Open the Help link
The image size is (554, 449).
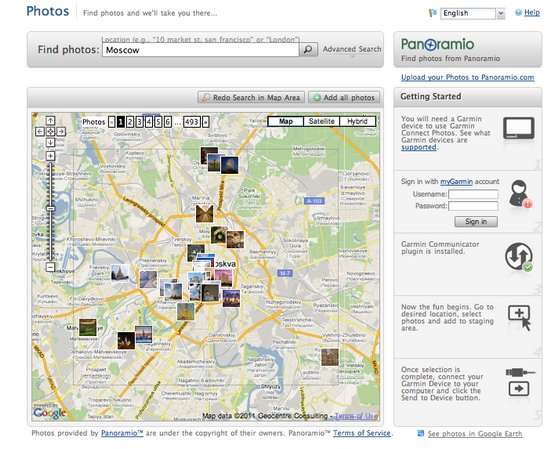[532, 13]
